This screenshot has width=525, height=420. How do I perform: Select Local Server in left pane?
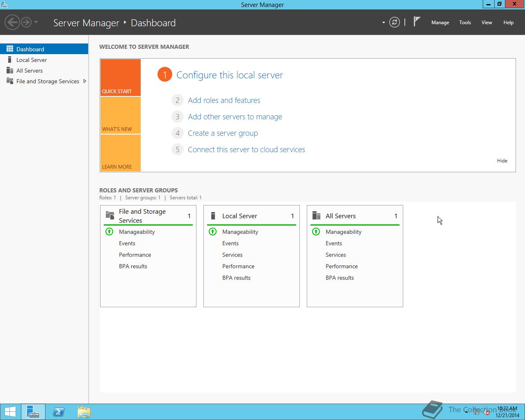coord(44,60)
